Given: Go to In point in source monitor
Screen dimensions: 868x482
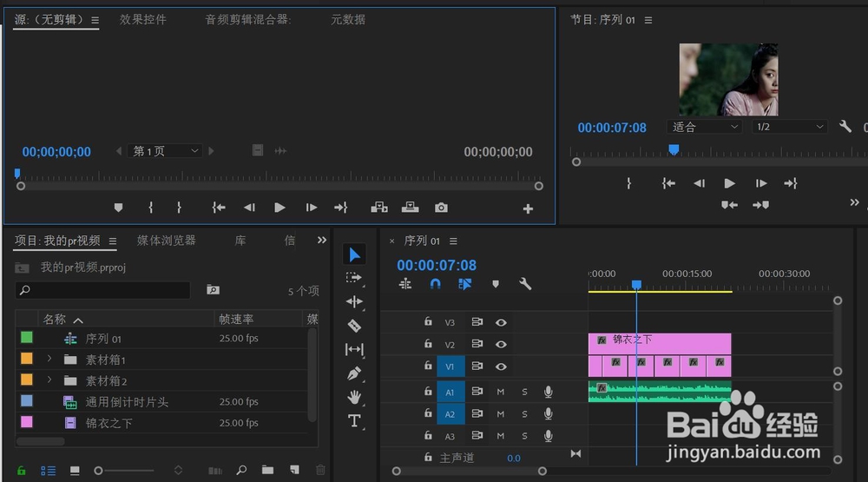Looking at the screenshot, I should coord(219,208).
